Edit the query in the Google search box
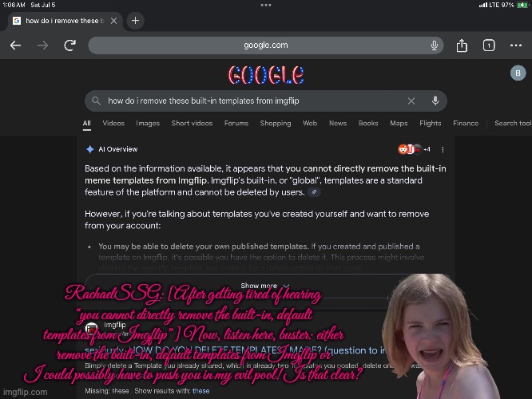The height and width of the screenshot is (399, 532). click(204, 101)
